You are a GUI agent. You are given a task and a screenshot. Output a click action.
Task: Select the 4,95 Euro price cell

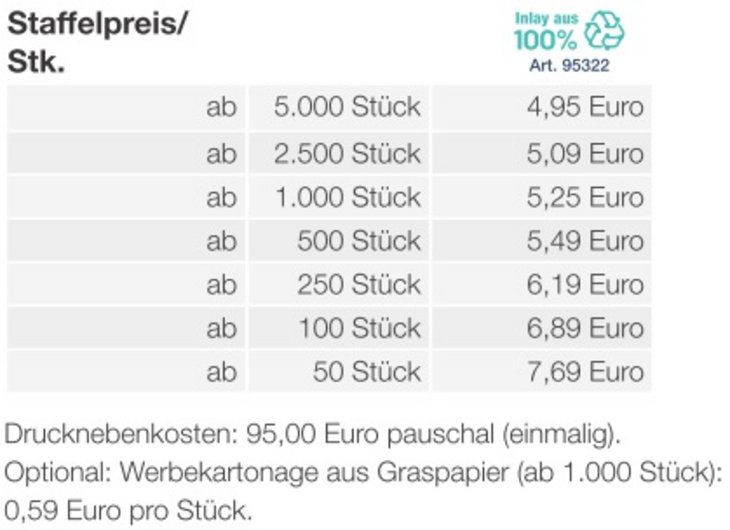pos(541,107)
